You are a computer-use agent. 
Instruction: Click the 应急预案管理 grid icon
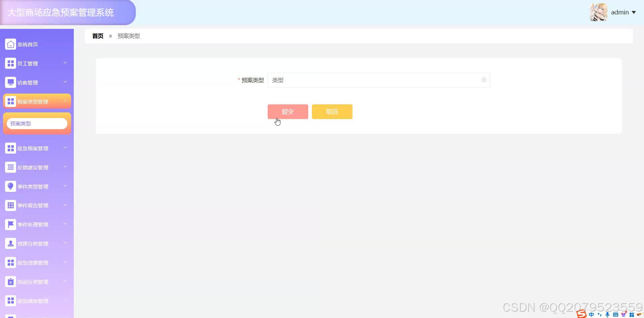(10, 148)
